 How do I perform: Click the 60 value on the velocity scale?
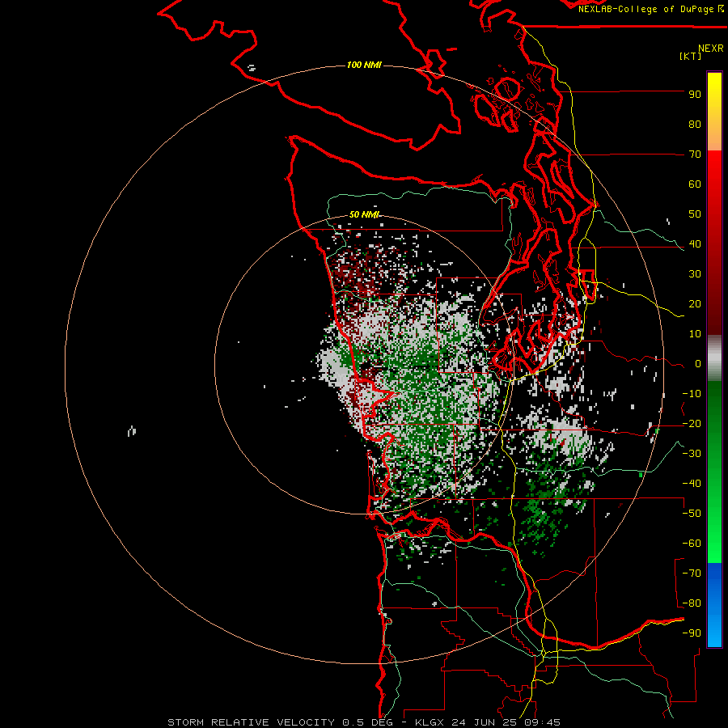(695, 184)
